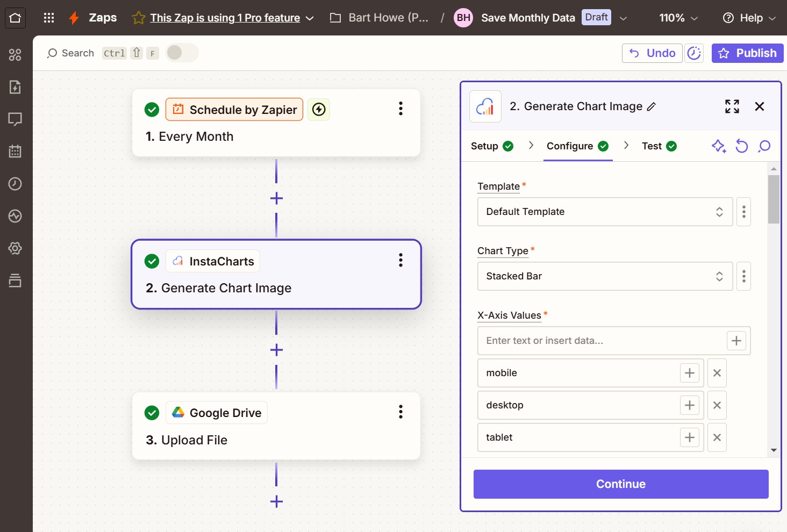Click the instant trigger bolt badge on Schedule step
Screen dimensions: 787x532
tap(319, 110)
